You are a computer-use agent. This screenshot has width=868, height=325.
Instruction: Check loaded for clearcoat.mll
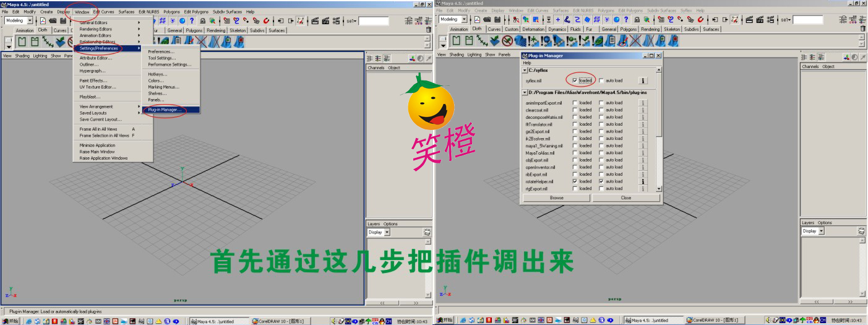pyautogui.click(x=575, y=110)
